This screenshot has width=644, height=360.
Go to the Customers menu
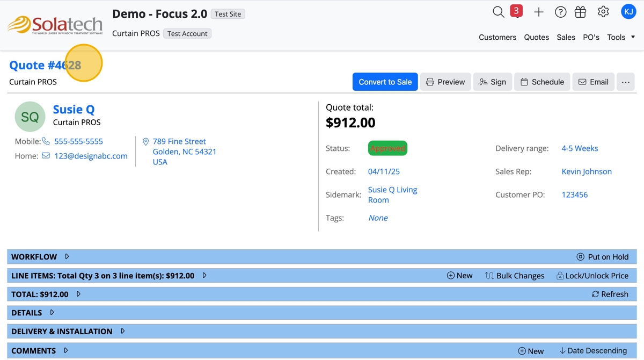coord(497,37)
